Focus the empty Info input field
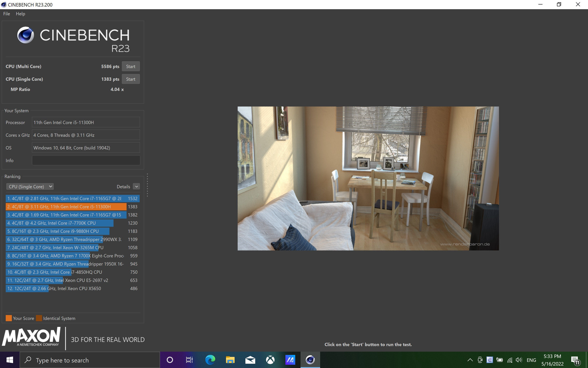 click(x=86, y=160)
